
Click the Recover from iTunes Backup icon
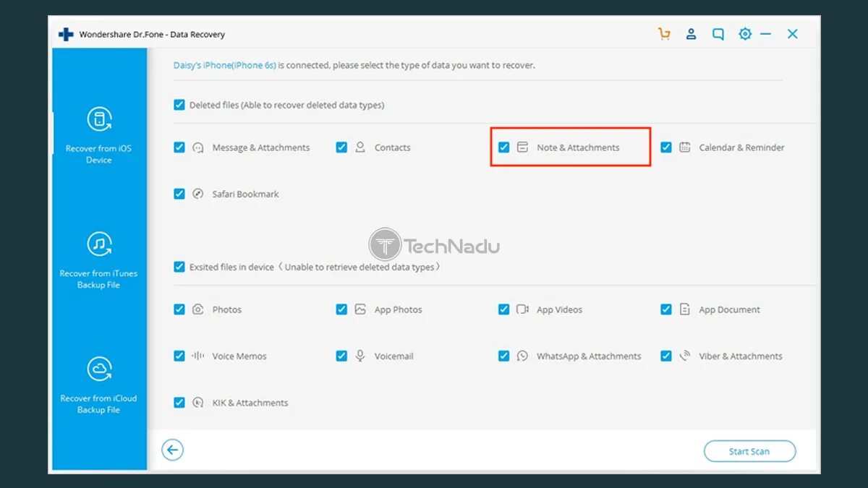click(99, 244)
